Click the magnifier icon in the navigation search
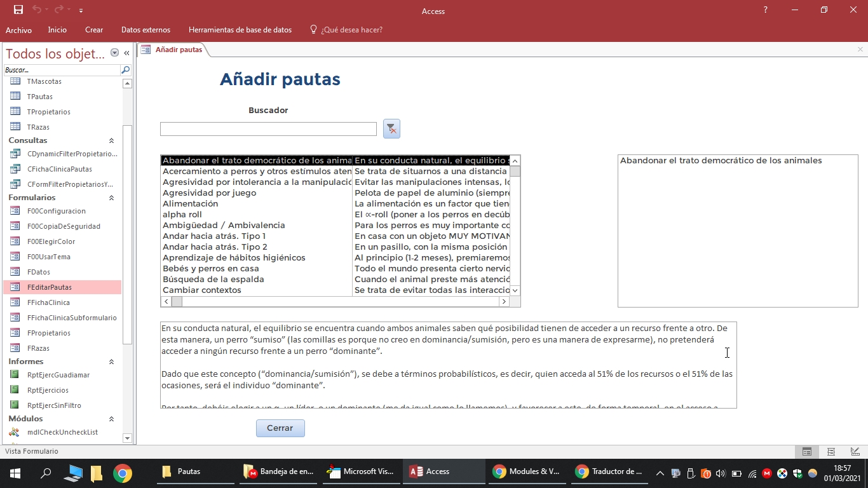The width and height of the screenshot is (868, 488). click(x=126, y=70)
